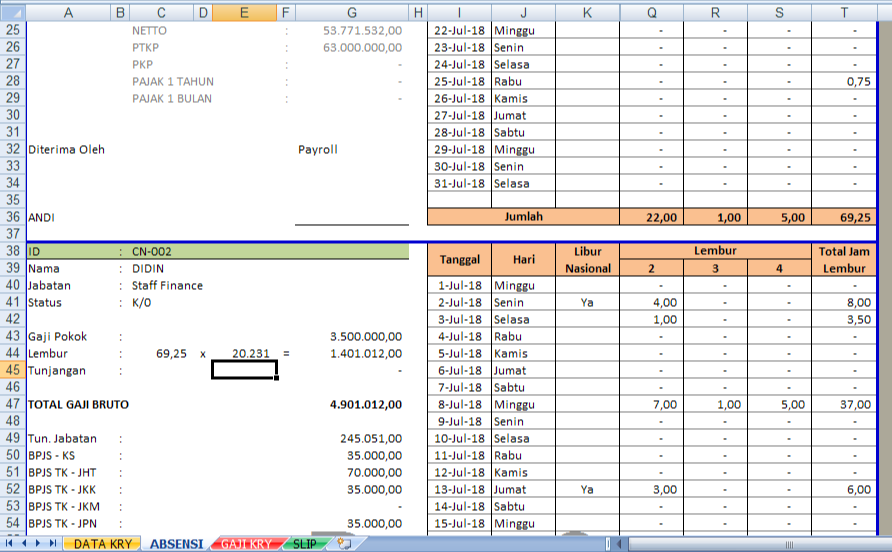Image resolution: width=892 pixels, height=552 pixels.
Task: Click the Libur Nasional column heading cell
Action: coord(587,260)
